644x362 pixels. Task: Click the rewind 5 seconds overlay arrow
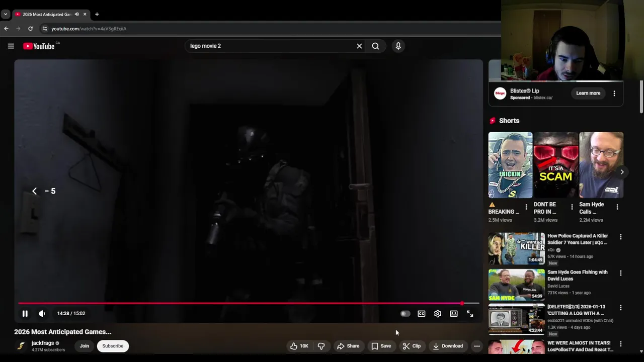[34, 191]
